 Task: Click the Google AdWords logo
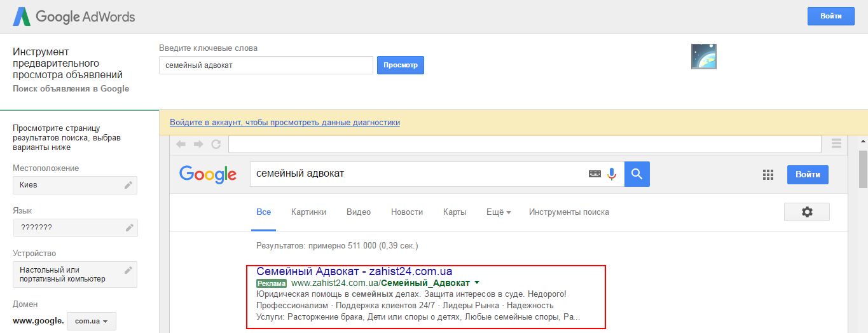click(74, 17)
